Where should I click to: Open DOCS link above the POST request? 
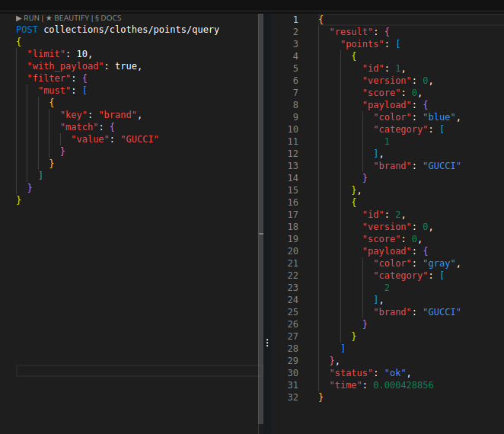(x=108, y=18)
